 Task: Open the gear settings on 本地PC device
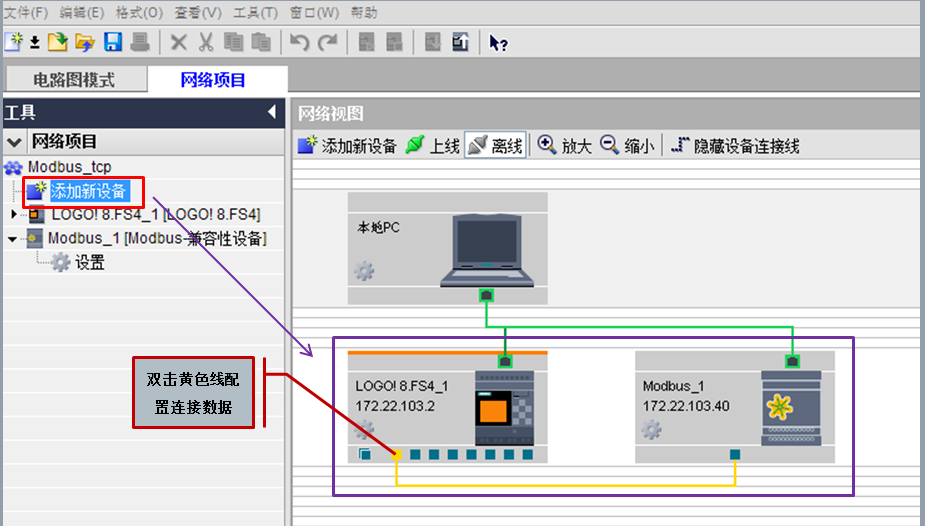pyautogui.click(x=363, y=271)
